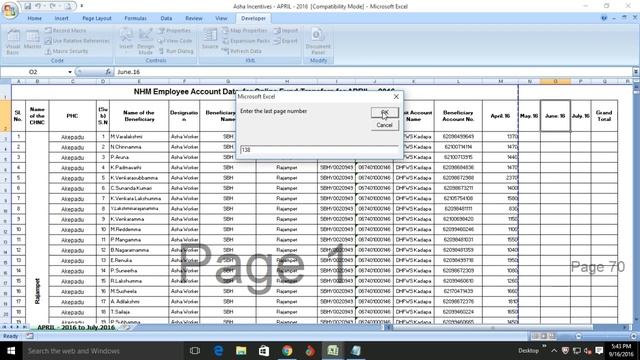The image size is (640, 360).
Task: Open the Formulas ribbon tab
Action: click(x=136, y=18)
